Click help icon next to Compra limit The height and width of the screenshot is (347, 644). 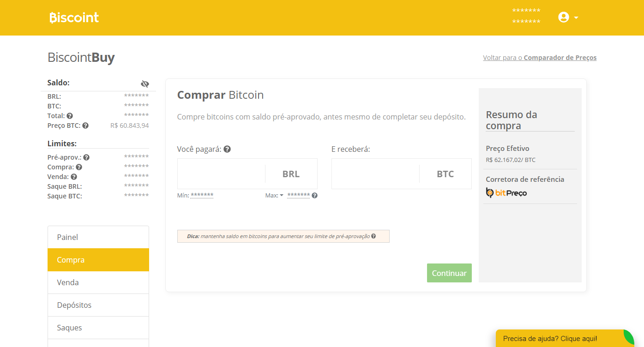pos(79,167)
